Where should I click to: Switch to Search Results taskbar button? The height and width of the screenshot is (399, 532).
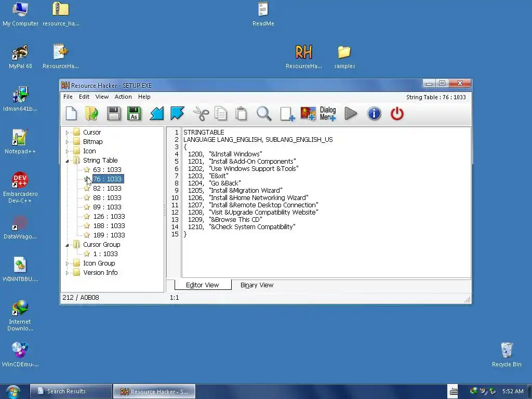71,391
